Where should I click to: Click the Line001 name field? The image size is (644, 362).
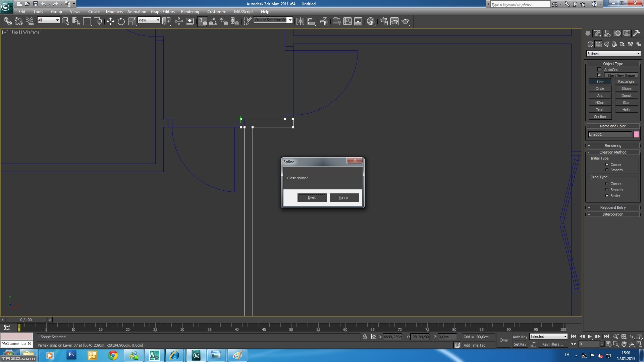click(609, 134)
